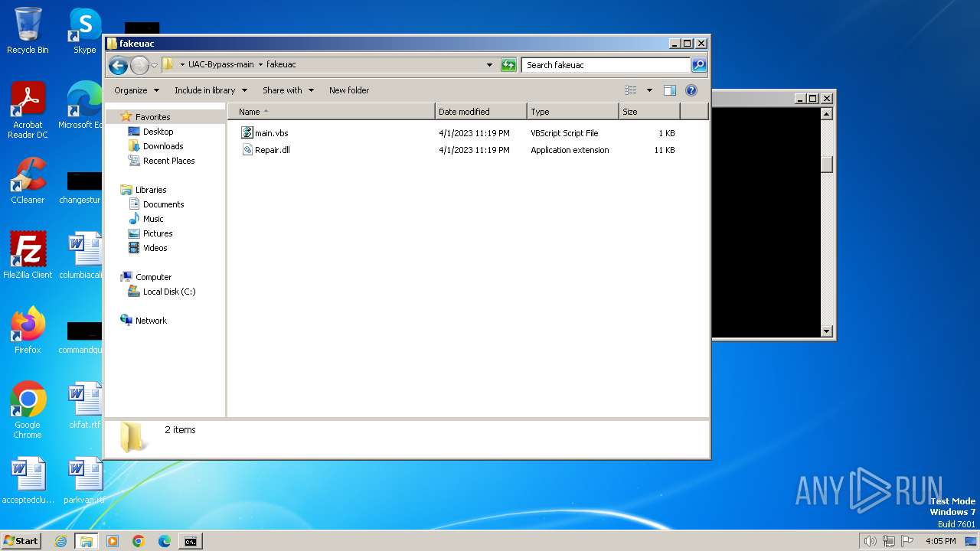Open the Music library
The width and height of the screenshot is (980, 551).
pos(153,219)
